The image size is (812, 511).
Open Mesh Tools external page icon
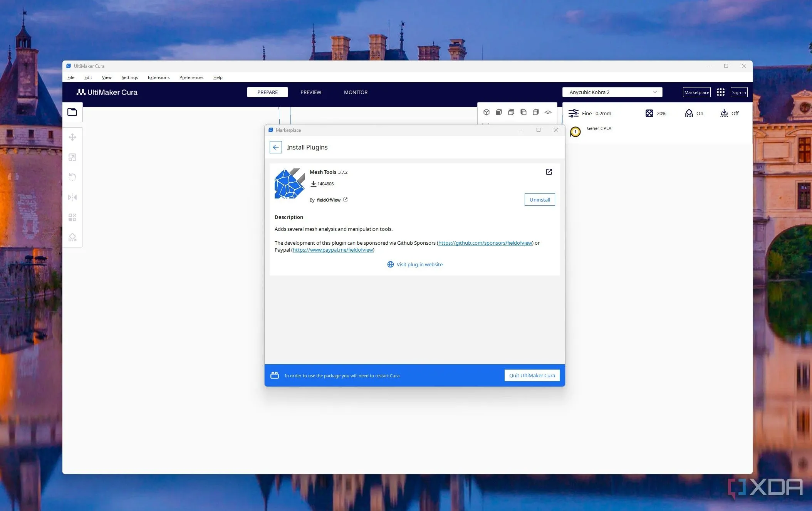point(549,172)
